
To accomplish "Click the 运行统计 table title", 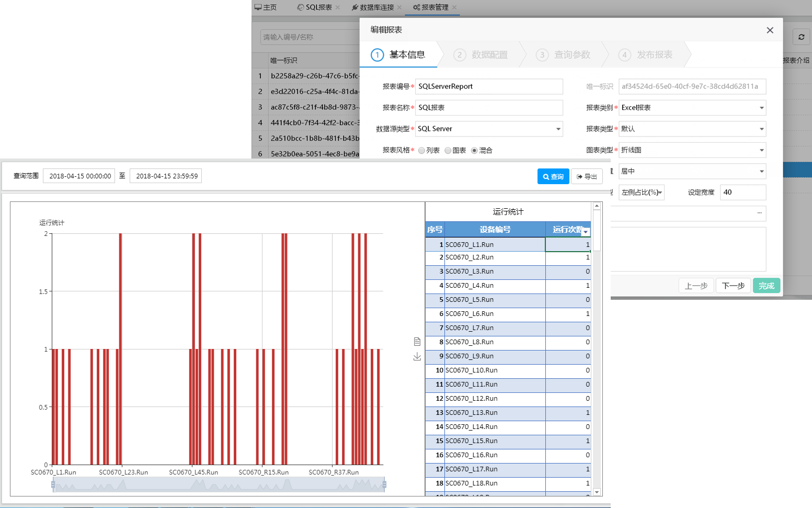I will click(508, 212).
